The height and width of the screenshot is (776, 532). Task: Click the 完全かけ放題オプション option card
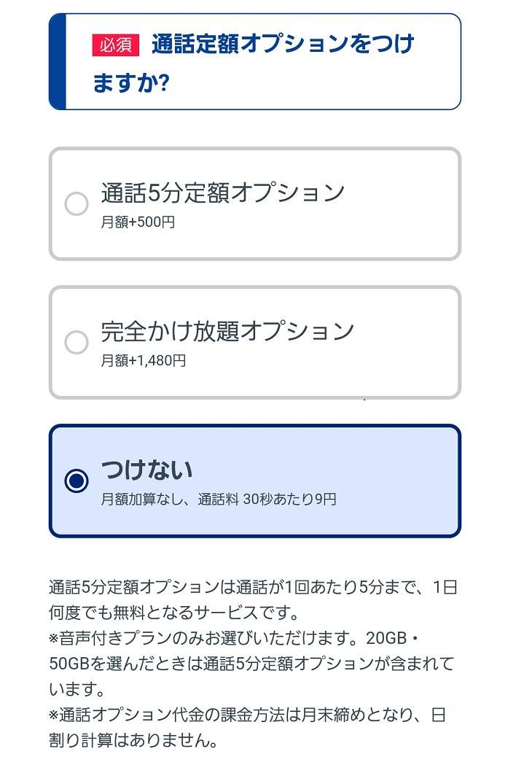pos(254,340)
